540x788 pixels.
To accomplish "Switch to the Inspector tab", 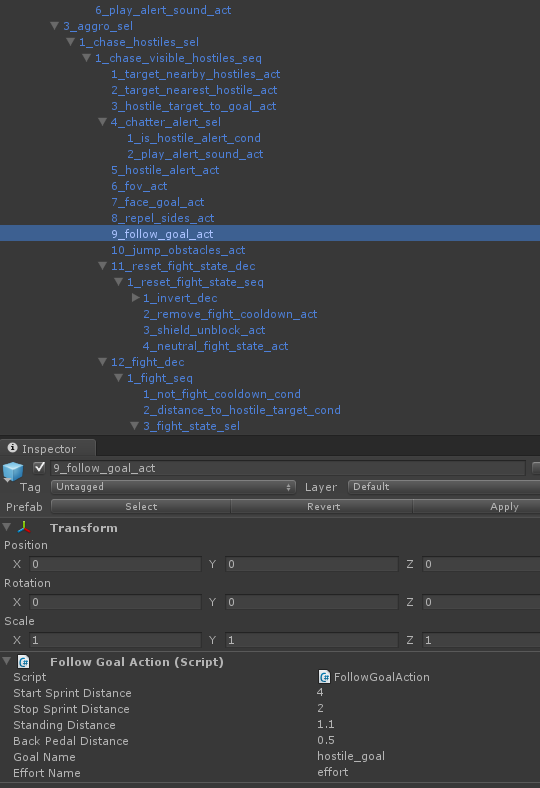I will tap(48, 448).
